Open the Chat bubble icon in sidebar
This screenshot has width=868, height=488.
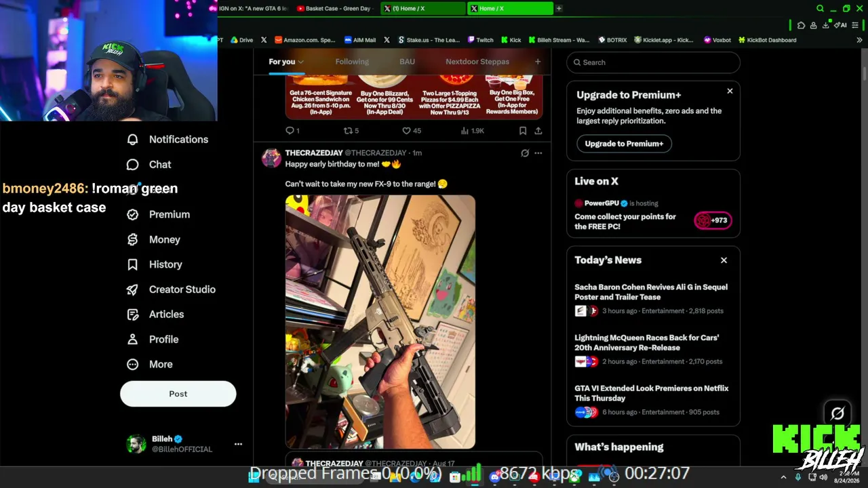point(133,165)
